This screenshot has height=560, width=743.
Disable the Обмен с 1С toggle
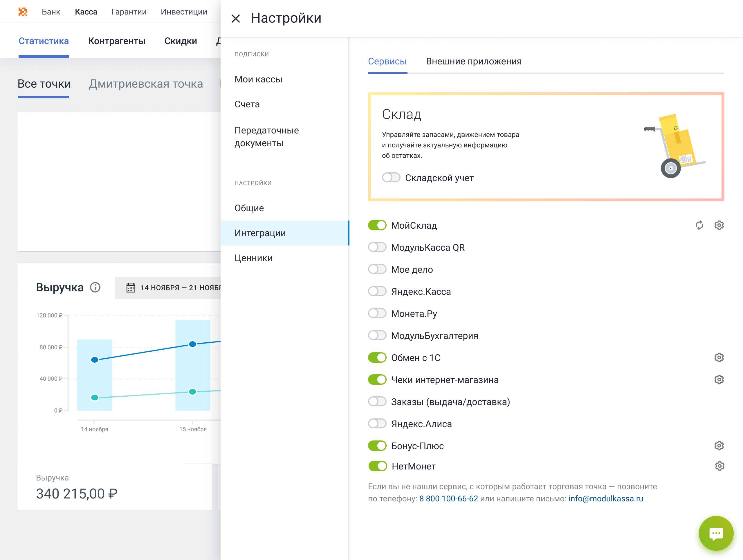[377, 357]
